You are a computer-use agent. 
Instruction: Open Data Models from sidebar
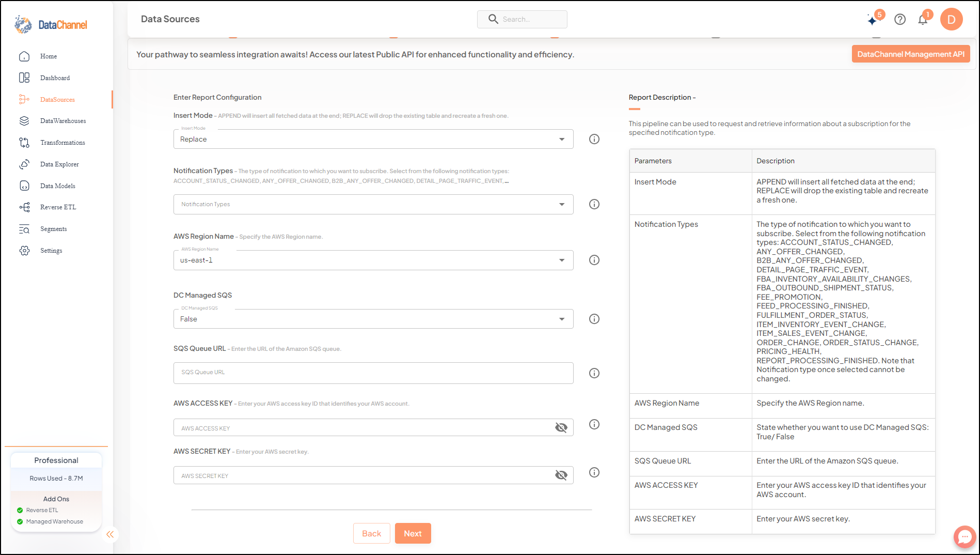point(58,186)
